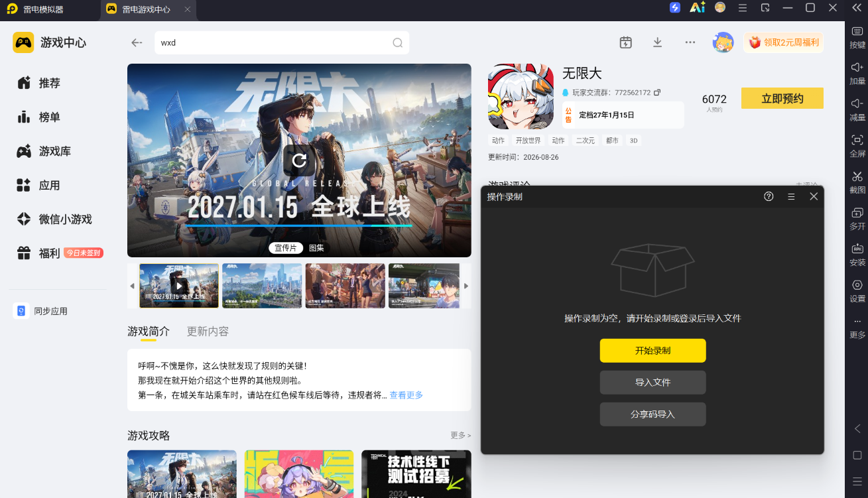Select the 宣传片 trailer preview mode
The image size is (868, 498).
[286, 248]
